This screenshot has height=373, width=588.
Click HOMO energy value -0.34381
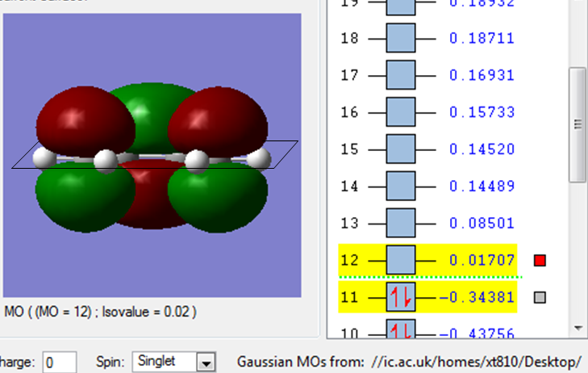[477, 297]
